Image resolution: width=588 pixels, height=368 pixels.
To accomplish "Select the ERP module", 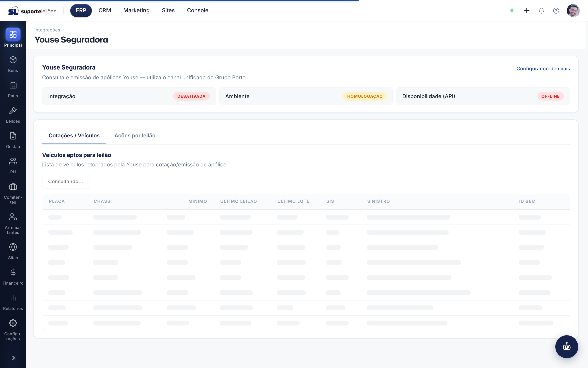I will pyautogui.click(x=81, y=10).
